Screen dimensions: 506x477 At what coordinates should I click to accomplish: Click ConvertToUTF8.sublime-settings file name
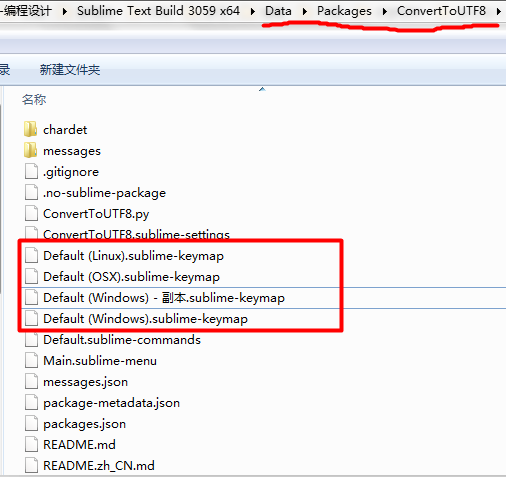[136, 234]
